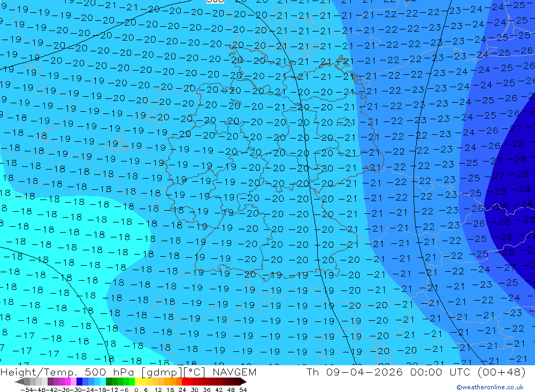Click the 'Height/Temp. 500 hPa' map title
This screenshot has height=392, width=535.
67,372
